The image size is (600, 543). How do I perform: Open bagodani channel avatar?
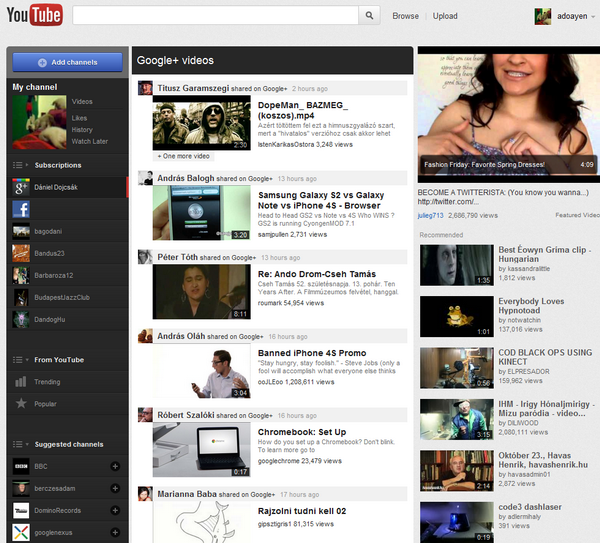click(x=21, y=231)
